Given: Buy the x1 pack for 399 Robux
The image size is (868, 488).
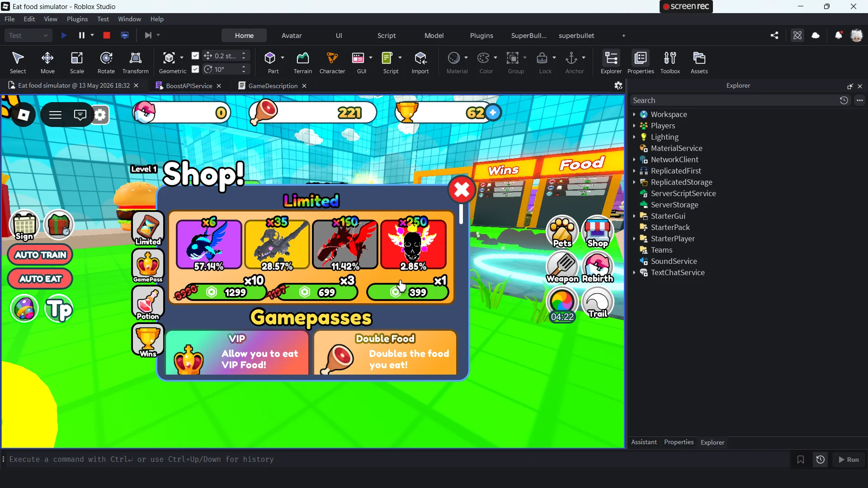Looking at the screenshot, I should [x=408, y=292].
